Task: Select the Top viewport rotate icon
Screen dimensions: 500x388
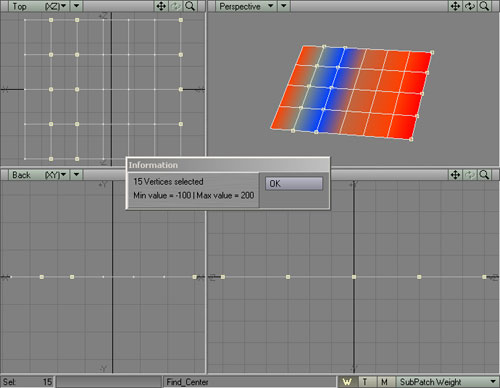Action: (x=175, y=6)
